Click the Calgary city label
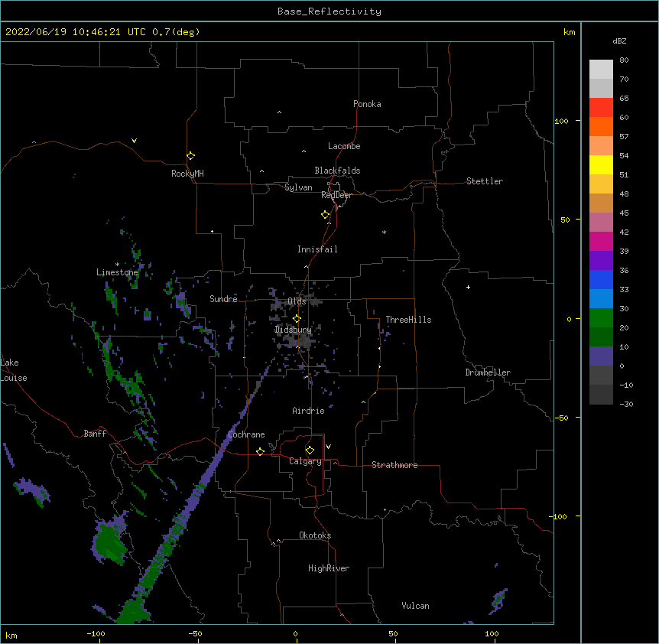Screen dimensions: 659x644 pyautogui.click(x=305, y=461)
